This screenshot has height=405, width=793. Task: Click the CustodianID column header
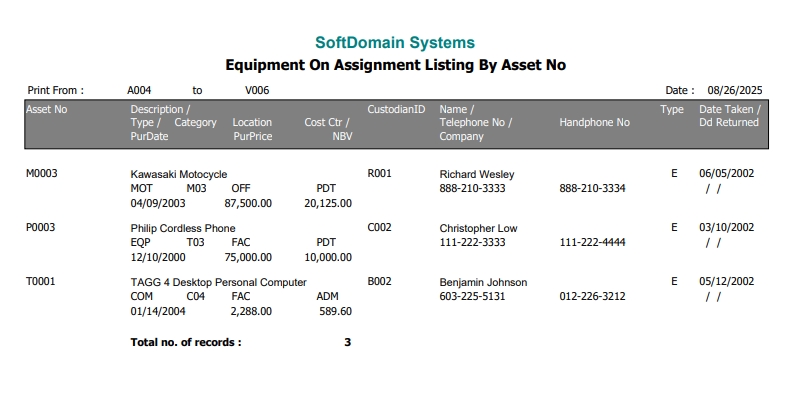coord(397,109)
